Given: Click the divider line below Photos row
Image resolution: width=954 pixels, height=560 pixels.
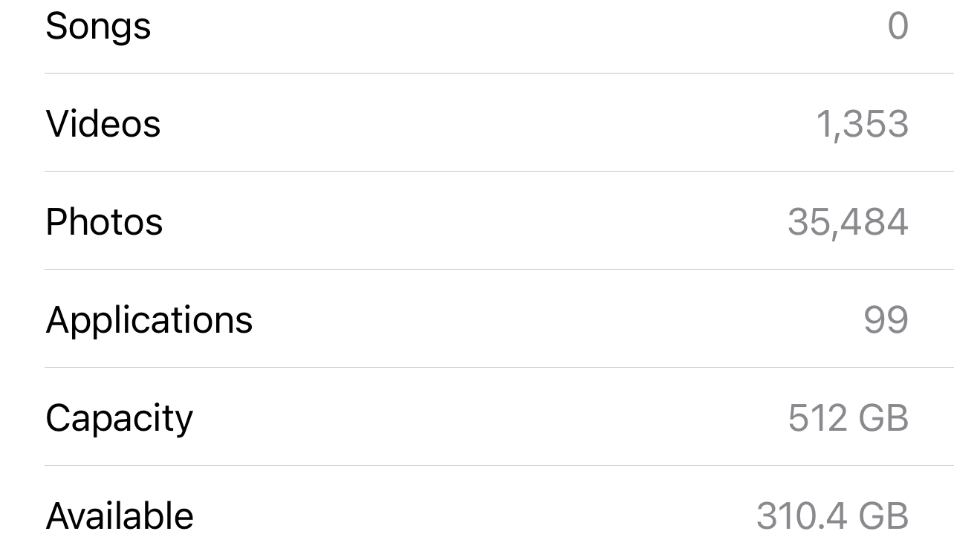Looking at the screenshot, I should click(498, 269).
